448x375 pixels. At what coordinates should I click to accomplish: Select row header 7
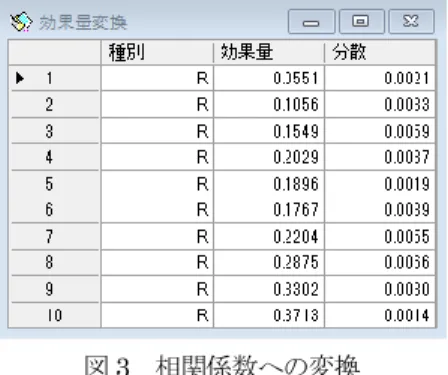tap(55, 236)
